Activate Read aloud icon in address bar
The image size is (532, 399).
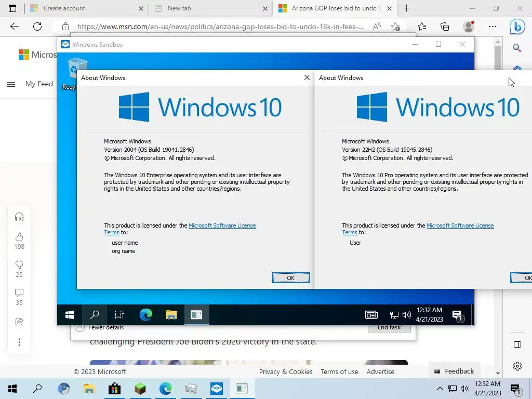click(x=377, y=26)
